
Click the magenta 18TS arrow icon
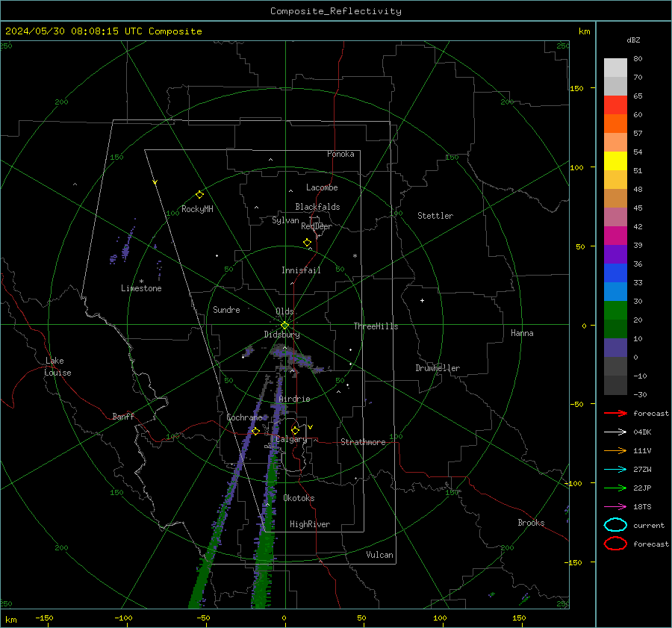pos(615,507)
